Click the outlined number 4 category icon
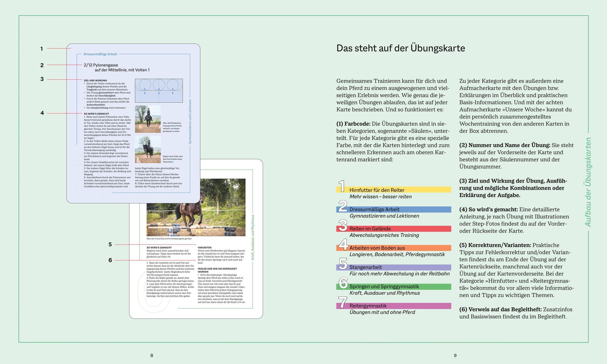 343,244
